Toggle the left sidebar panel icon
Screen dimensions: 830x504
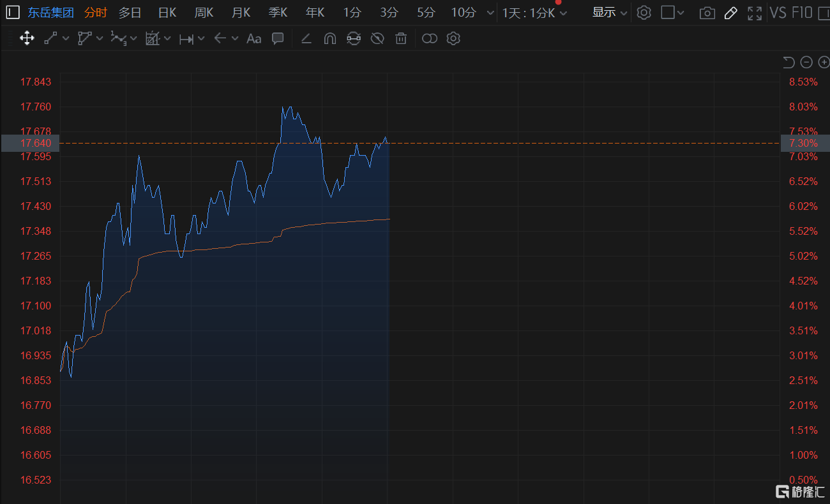[x=13, y=12]
